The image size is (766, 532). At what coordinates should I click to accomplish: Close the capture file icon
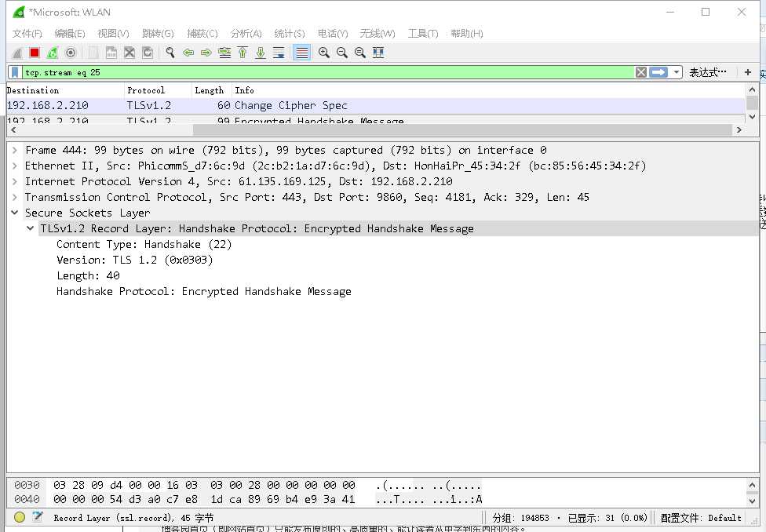(129, 53)
